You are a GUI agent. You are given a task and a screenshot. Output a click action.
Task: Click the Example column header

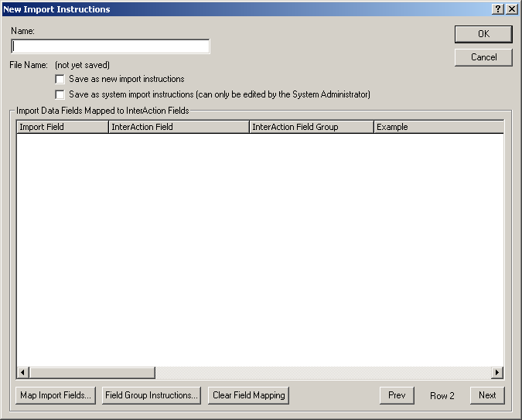tap(438, 127)
